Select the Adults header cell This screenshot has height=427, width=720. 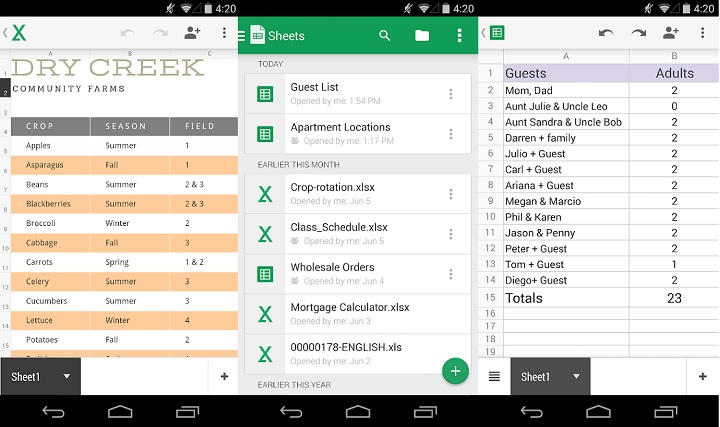[x=674, y=73]
